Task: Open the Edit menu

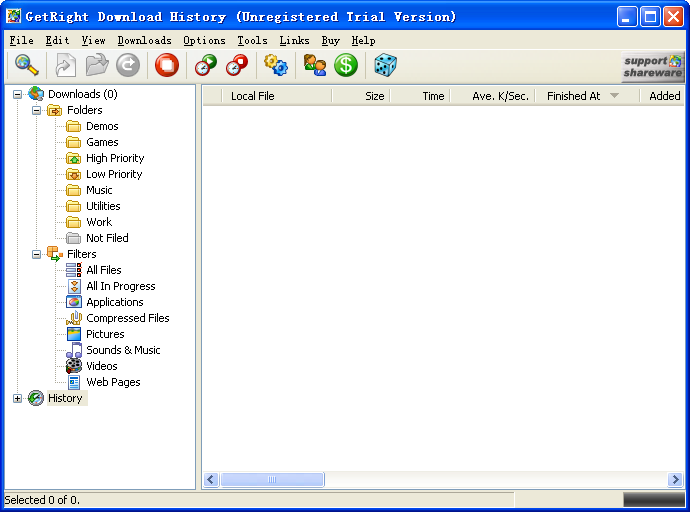Action: [57, 40]
